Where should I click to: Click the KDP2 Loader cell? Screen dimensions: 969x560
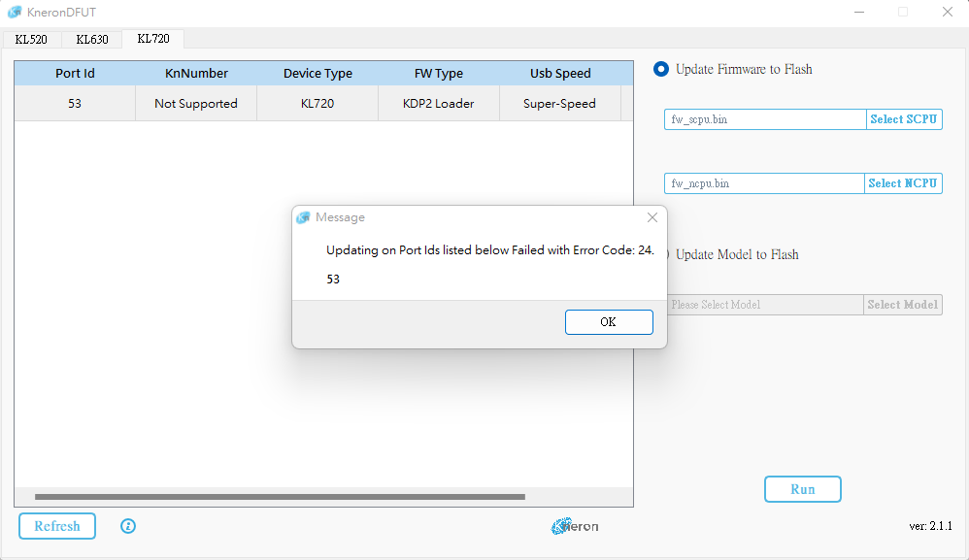[x=439, y=103]
